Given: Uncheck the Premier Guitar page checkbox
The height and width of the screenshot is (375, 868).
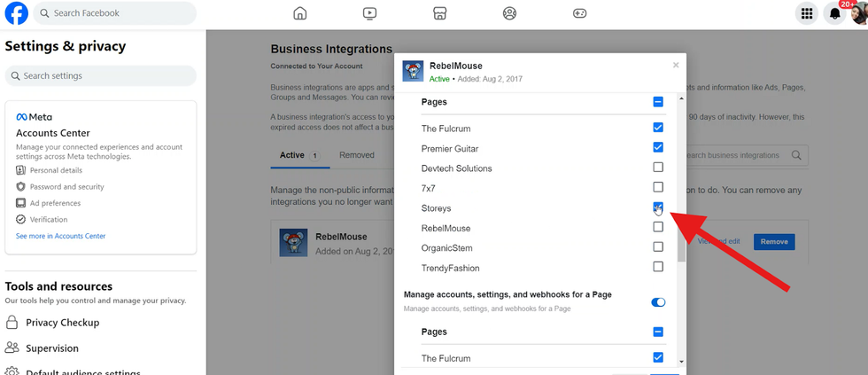Looking at the screenshot, I should [658, 147].
